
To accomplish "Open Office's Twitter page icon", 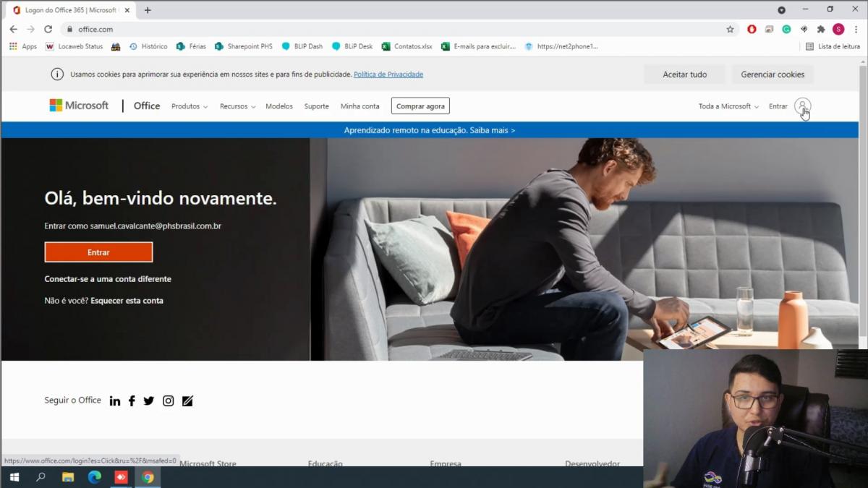I will click(149, 401).
